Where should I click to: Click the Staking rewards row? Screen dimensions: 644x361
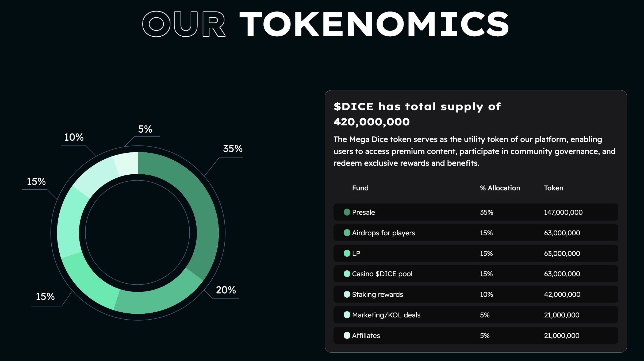[476, 294]
